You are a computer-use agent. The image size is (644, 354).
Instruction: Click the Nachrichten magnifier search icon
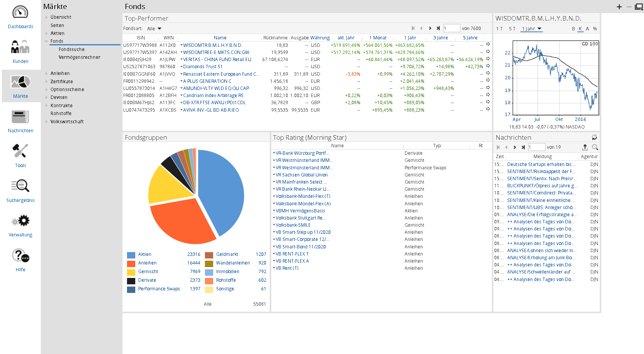click(x=595, y=147)
